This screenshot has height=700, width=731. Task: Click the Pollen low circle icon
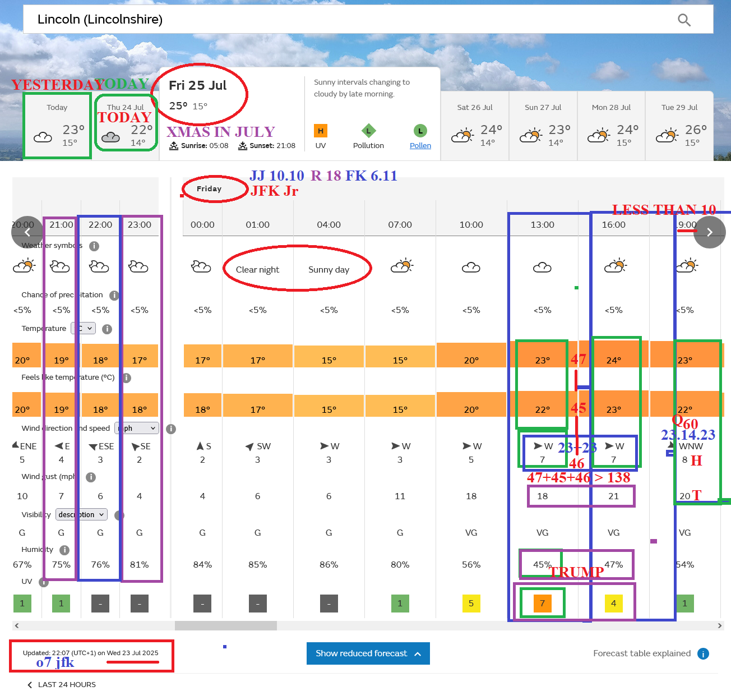[420, 131]
